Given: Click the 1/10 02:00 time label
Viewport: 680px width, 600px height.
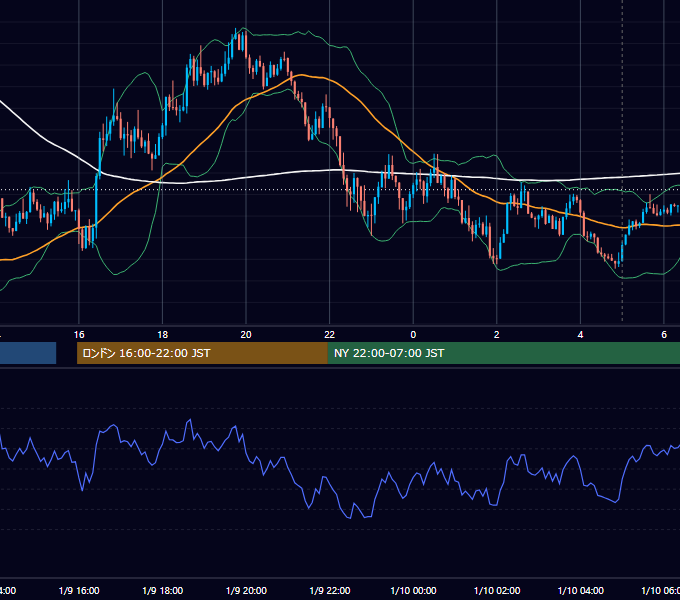Looking at the screenshot, I should pos(497,590).
